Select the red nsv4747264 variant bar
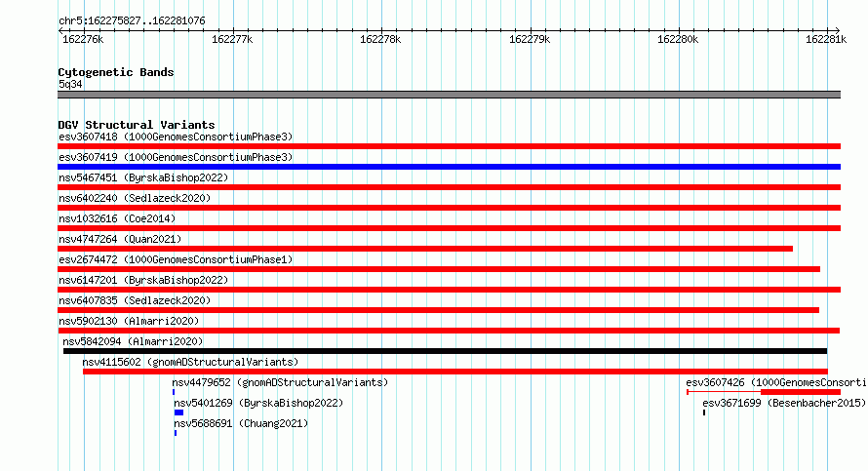The width and height of the screenshot is (868, 471). 425,249
